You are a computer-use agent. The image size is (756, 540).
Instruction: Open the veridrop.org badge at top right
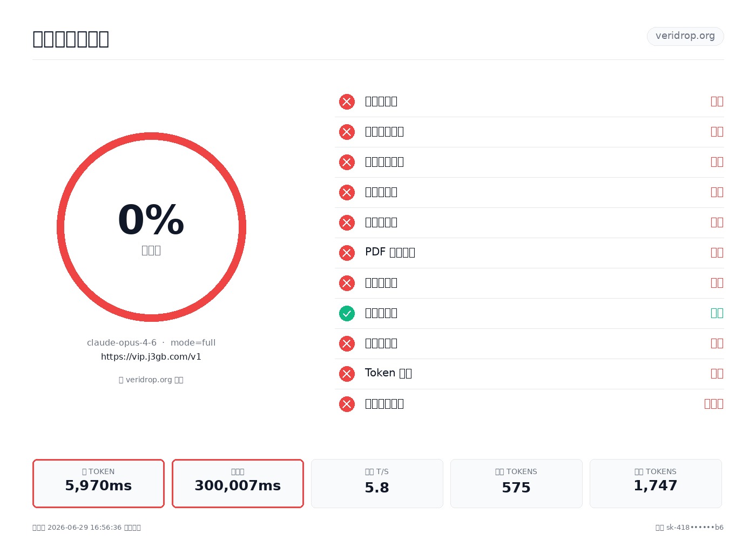pos(685,36)
